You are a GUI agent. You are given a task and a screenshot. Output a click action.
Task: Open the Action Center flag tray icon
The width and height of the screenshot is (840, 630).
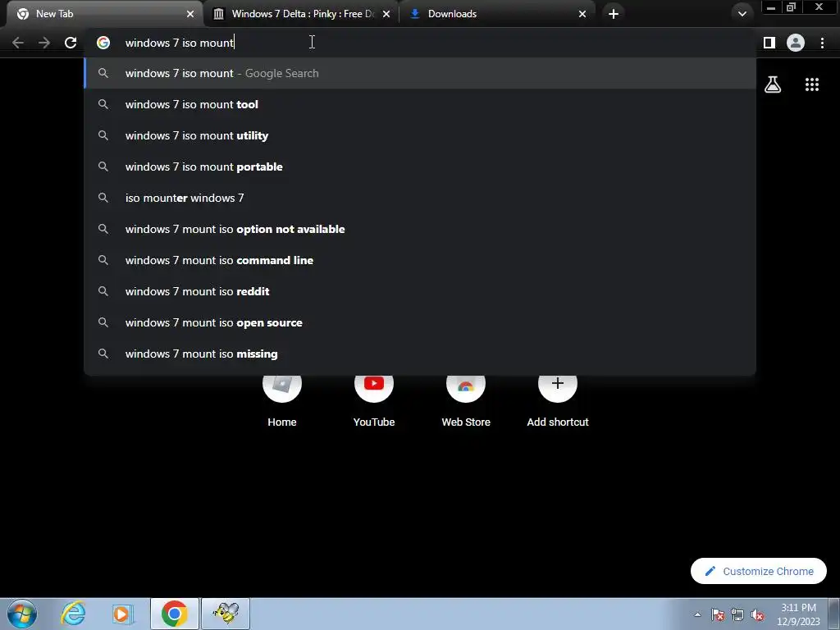pos(718,614)
